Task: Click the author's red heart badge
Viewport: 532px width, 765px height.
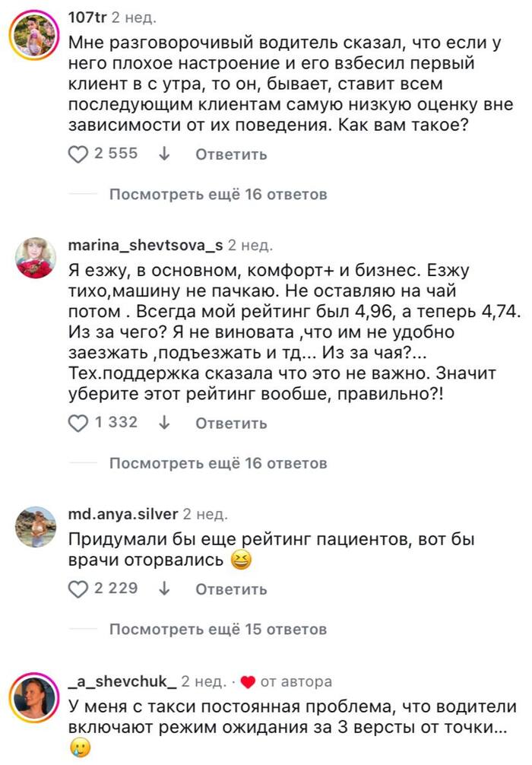Action: (247, 681)
